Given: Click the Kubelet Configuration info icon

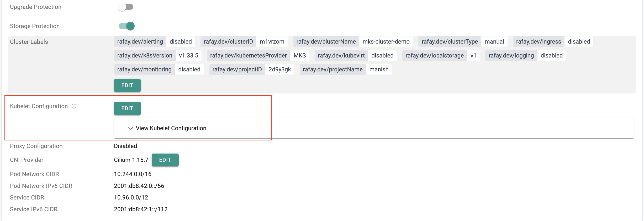Looking at the screenshot, I should point(74,106).
